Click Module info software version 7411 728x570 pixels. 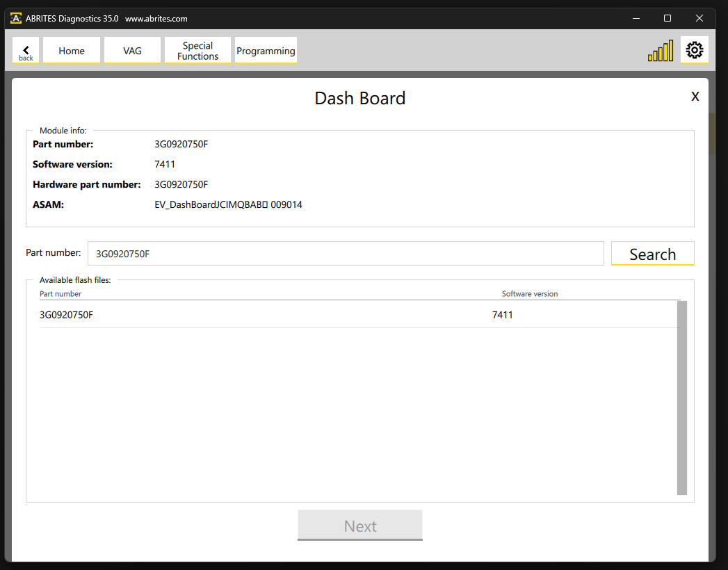165,164
